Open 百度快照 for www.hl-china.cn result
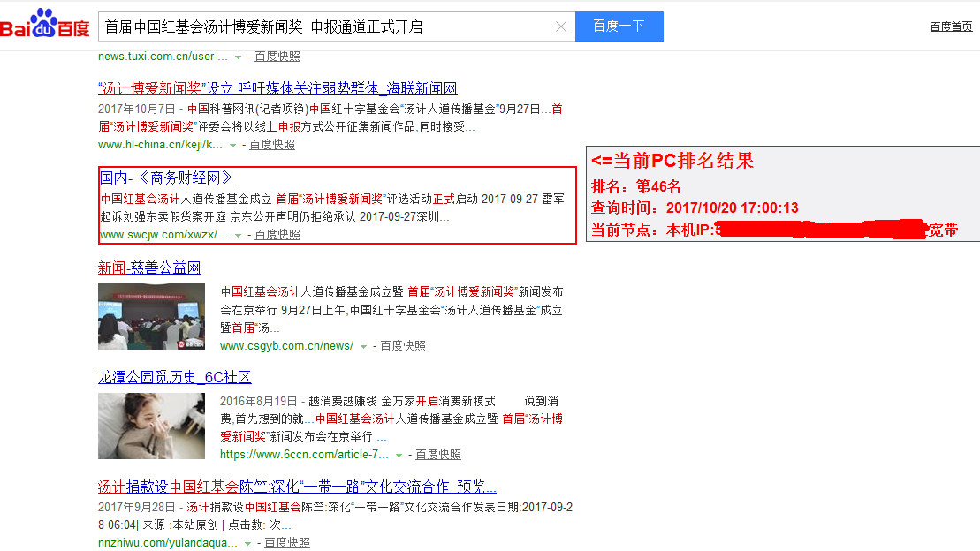Screen dimensions: 980x551 [272, 144]
